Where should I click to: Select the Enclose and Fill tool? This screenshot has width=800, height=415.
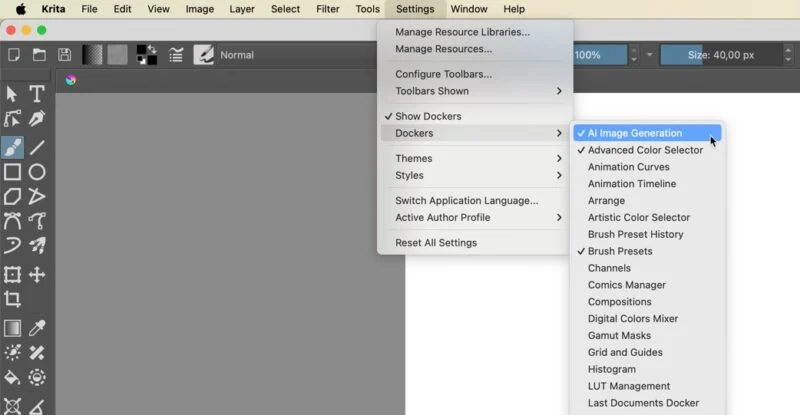click(x=37, y=378)
